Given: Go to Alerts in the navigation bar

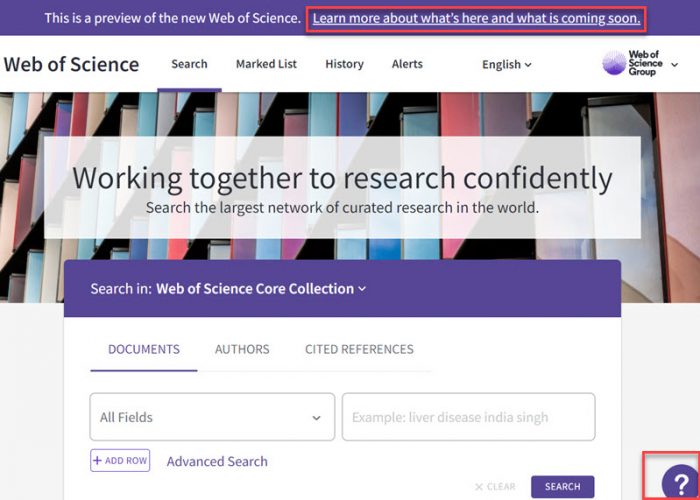Looking at the screenshot, I should click(x=407, y=64).
